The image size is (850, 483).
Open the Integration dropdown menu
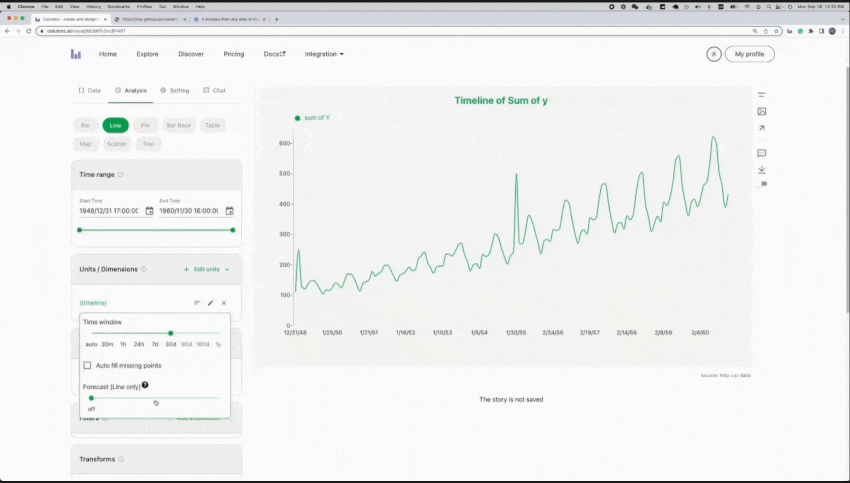click(324, 54)
